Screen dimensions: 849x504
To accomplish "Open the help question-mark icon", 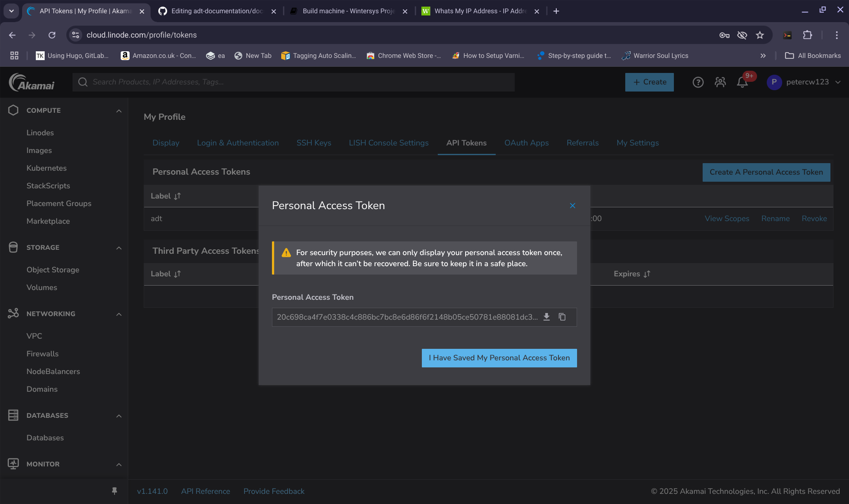I will (698, 82).
